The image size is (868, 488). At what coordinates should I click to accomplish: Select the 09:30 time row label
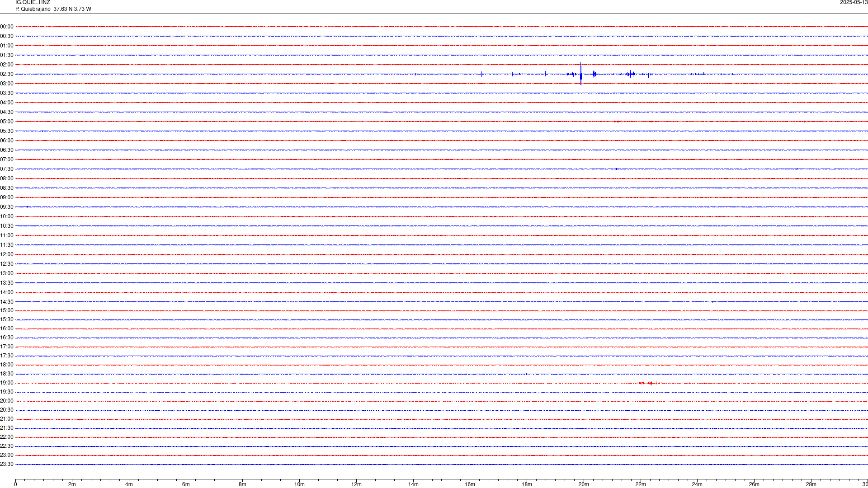coord(7,207)
